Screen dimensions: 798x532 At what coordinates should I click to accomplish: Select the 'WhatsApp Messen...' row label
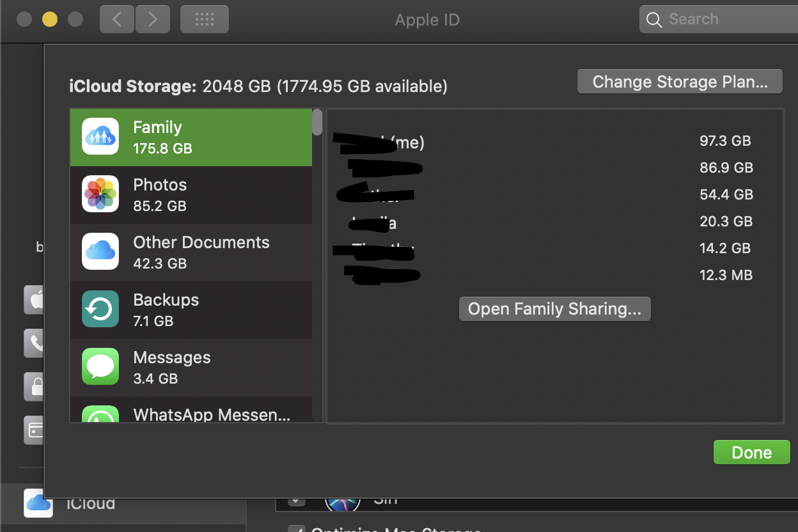pos(212,414)
